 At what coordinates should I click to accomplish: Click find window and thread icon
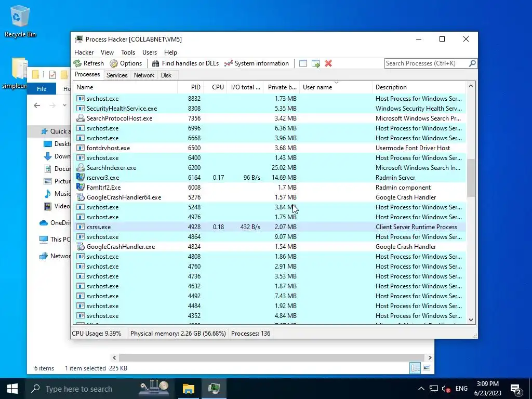[x=316, y=63]
